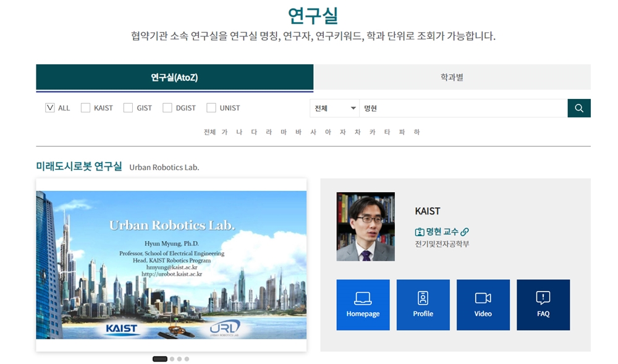Filter labs by initial 라
The width and height of the screenshot is (618, 364).
coord(269,132)
